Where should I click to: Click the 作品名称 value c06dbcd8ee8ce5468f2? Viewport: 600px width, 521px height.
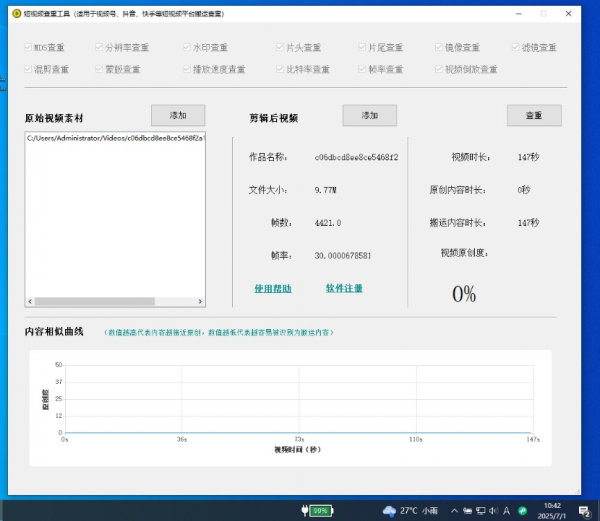coord(356,157)
